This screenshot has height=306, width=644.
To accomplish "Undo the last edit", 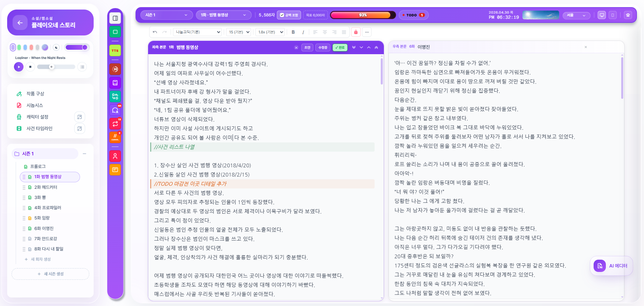I will [155, 32].
